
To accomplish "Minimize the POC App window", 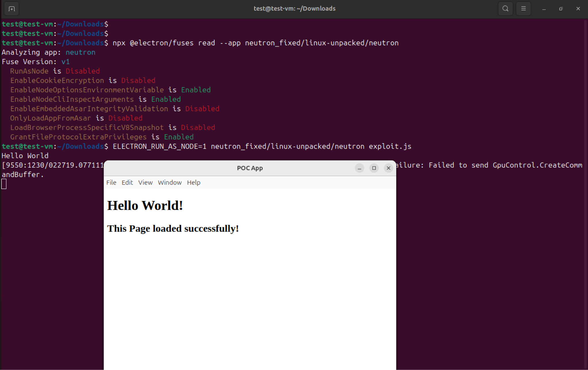I will [359, 168].
